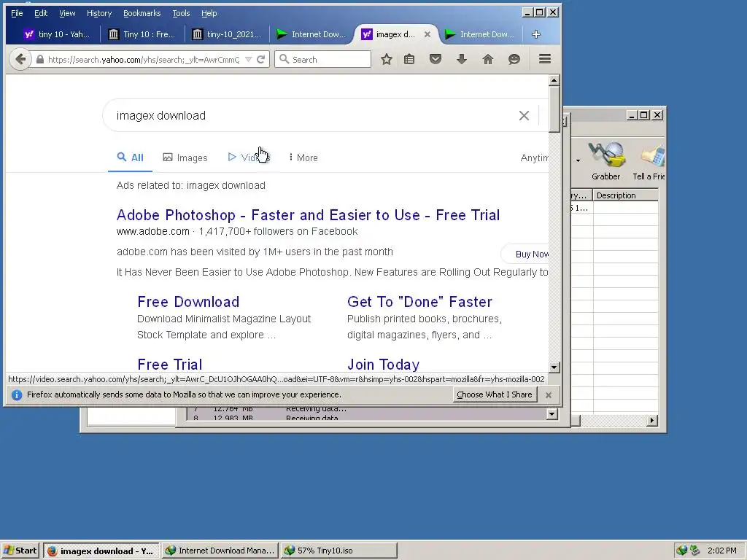The width and height of the screenshot is (747, 560).
Task: Click in the Yahoo imagex download search box
Action: pyautogui.click(x=314, y=116)
